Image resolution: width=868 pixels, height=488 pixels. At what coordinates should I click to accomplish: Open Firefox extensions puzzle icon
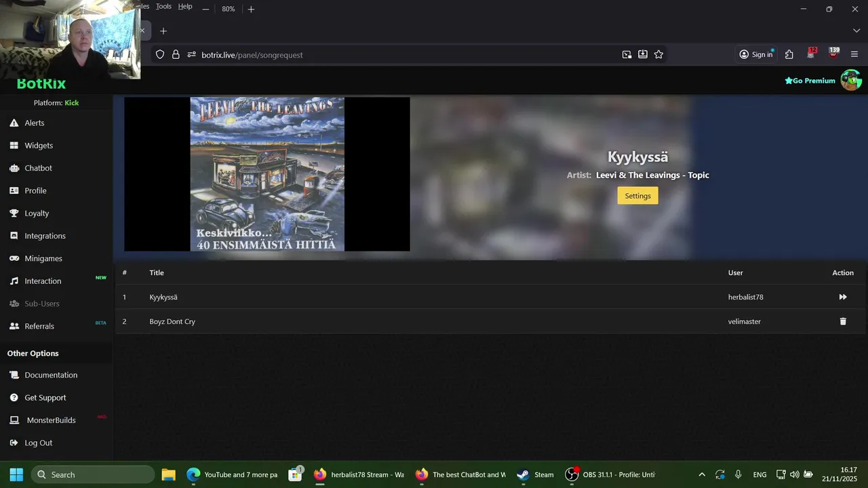tap(789, 54)
